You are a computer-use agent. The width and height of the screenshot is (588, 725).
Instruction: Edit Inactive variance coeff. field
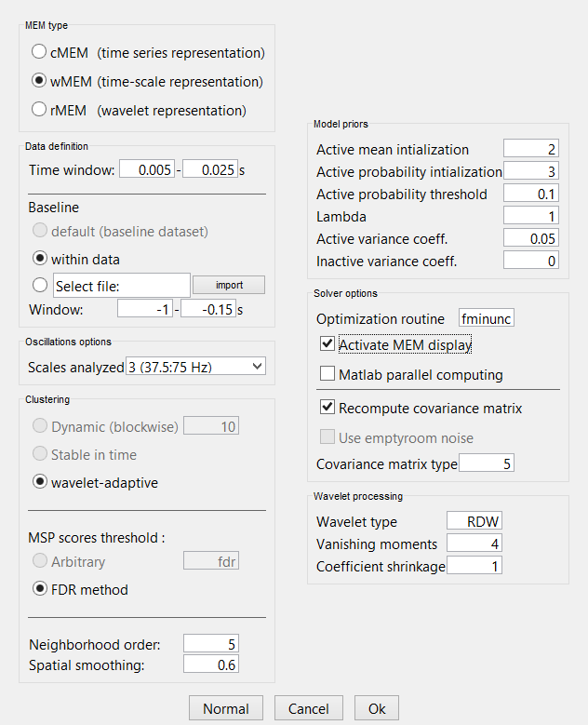tap(531, 260)
